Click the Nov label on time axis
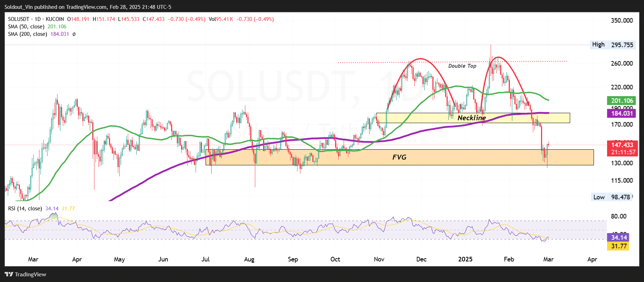Viewport: 644px width, 282px height. [379, 259]
